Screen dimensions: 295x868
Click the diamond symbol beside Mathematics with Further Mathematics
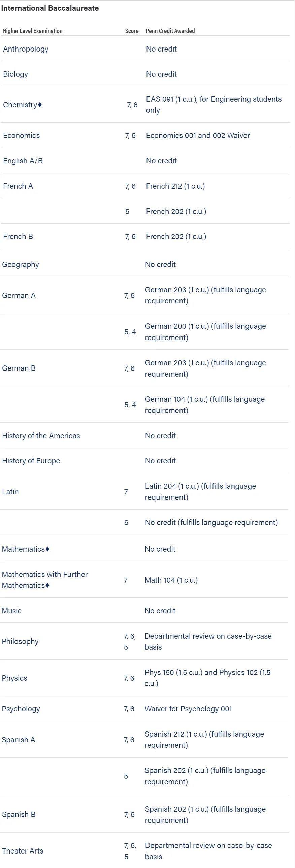pos(47,585)
